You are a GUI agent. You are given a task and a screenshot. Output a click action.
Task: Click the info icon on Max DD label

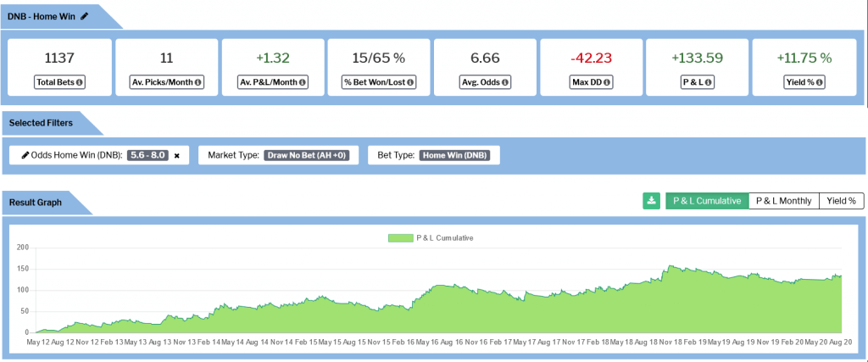tap(608, 82)
